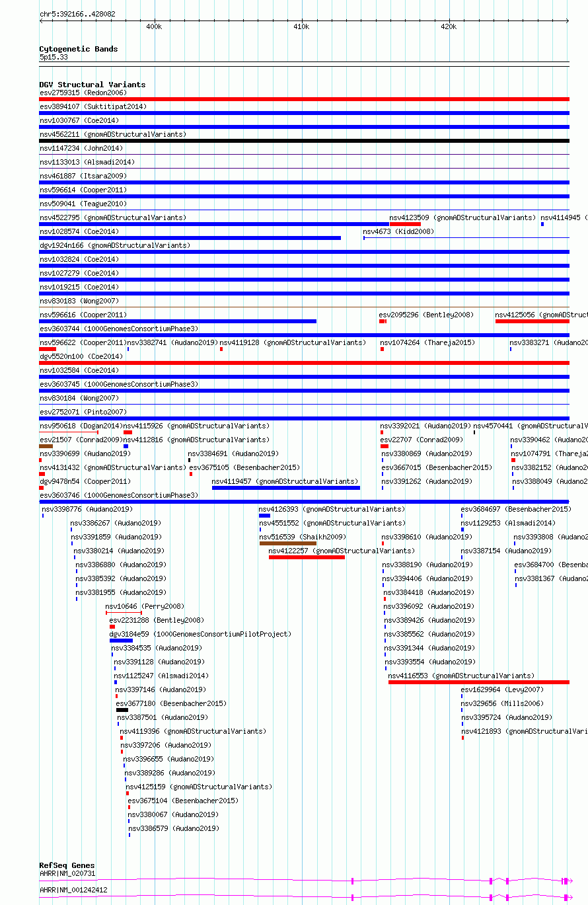Select the esv21507 (Conrad2009) brown bar
Image resolution: width=588 pixels, height=905 pixels.
(x=46, y=446)
